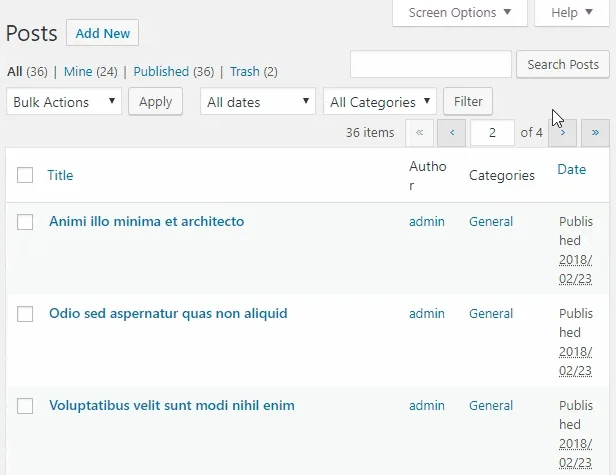Click the Filter button
616x475 pixels.
pyautogui.click(x=468, y=102)
